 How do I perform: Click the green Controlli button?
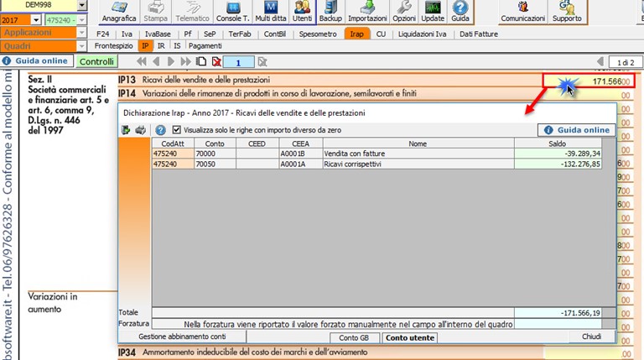tap(96, 61)
